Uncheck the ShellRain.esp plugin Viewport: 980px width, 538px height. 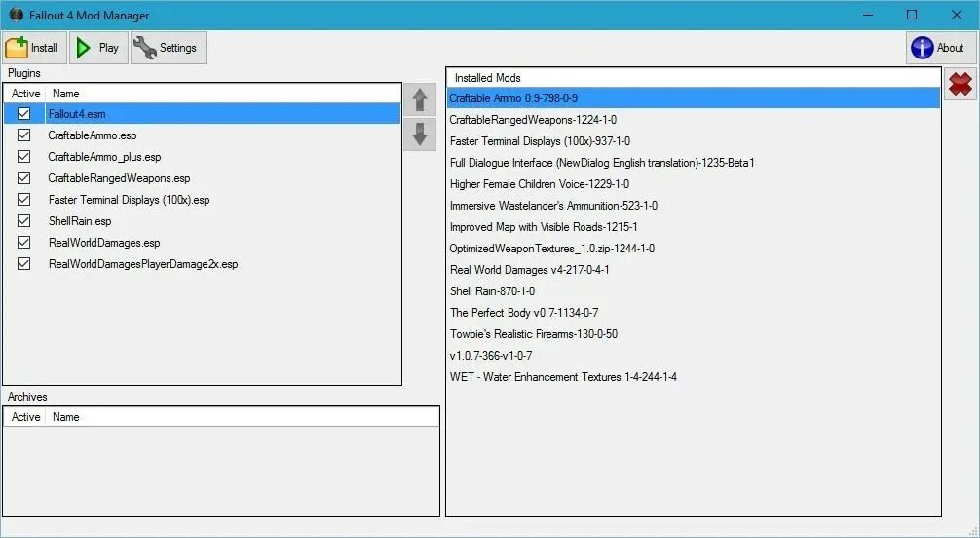pyautogui.click(x=23, y=221)
